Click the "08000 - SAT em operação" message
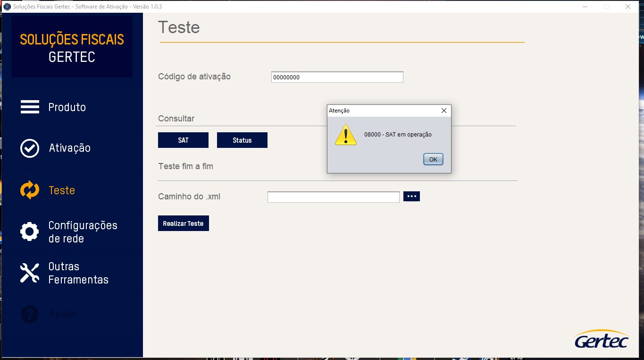Viewport: 644px width, 360px height. pyautogui.click(x=398, y=135)
